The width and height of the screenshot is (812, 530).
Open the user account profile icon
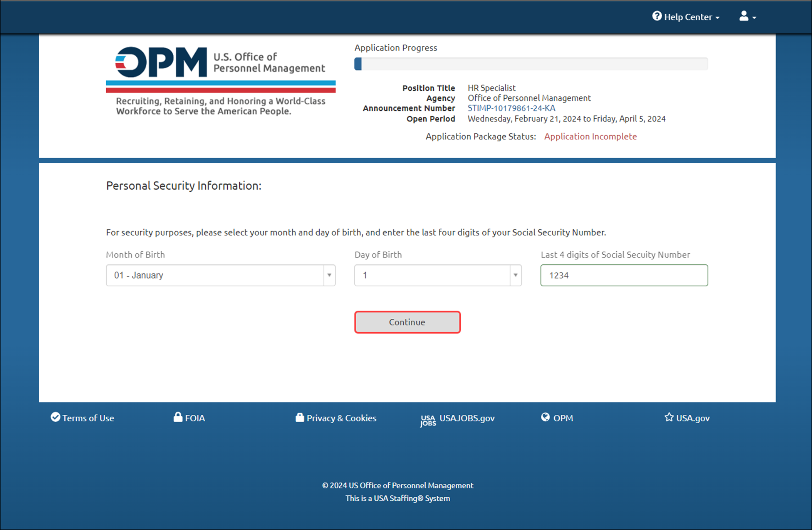[x=743, y=16]
